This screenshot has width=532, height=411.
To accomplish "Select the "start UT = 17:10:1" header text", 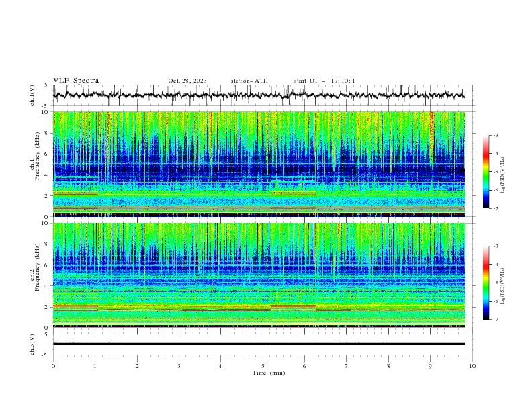I will click(x=324, y=81).
